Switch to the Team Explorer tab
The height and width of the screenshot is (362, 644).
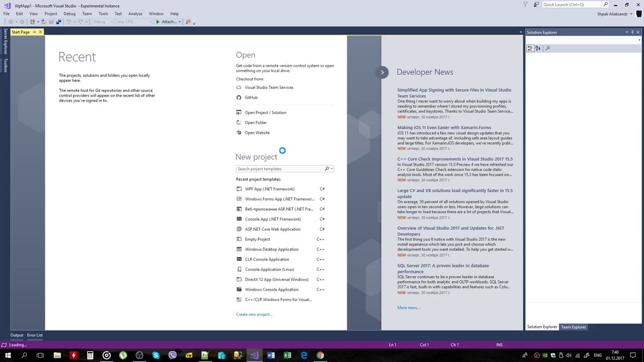(x=573, y=327)
